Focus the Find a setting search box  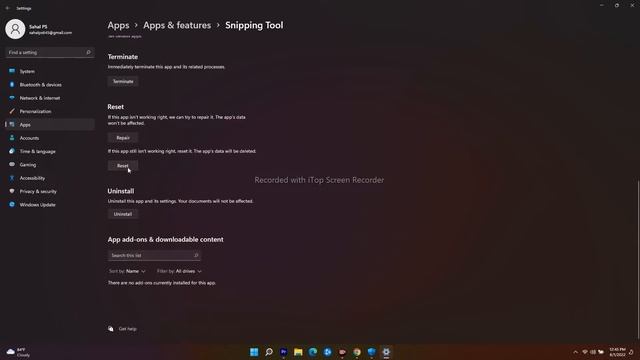pyautogui.click(x=50, y=52)
